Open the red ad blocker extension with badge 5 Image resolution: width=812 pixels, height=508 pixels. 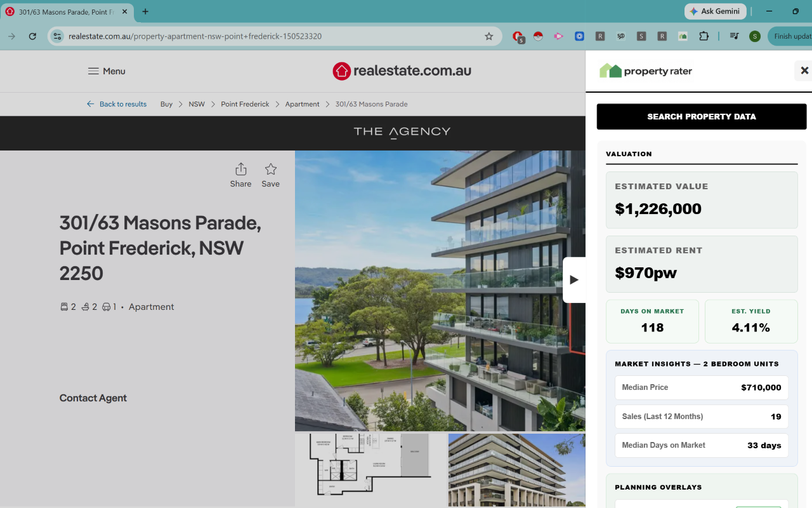coord(518,37)
